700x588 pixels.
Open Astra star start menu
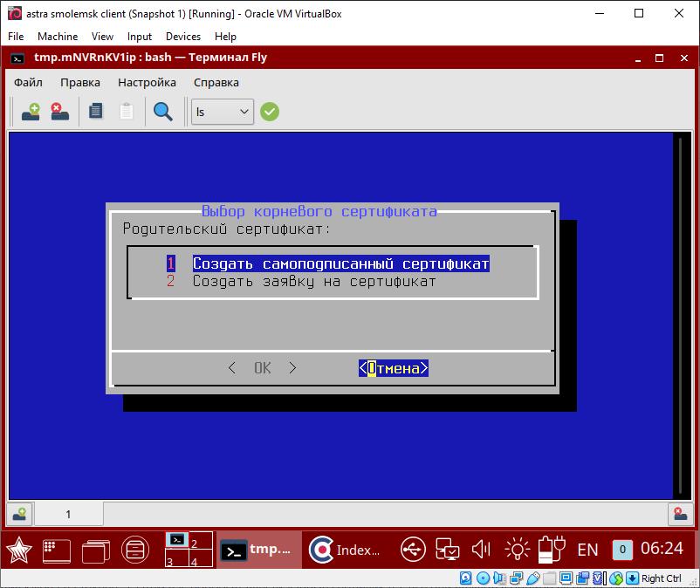(18, 550)
